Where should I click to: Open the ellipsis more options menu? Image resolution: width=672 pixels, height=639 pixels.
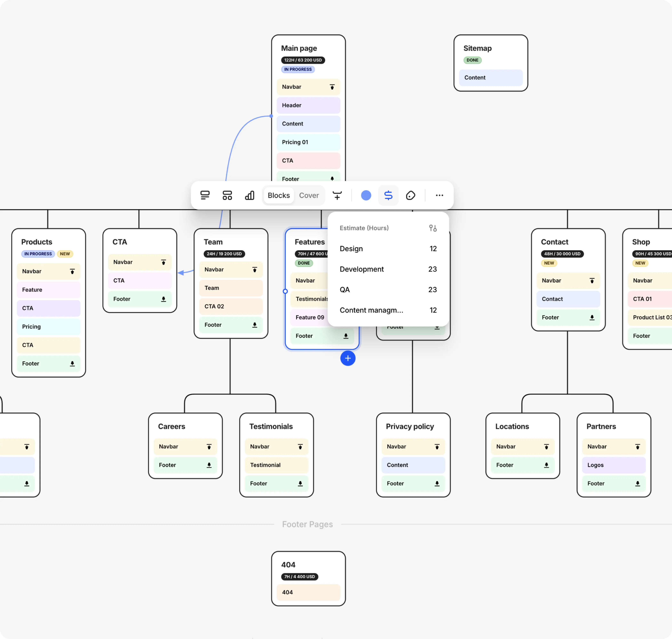(439, 195)
